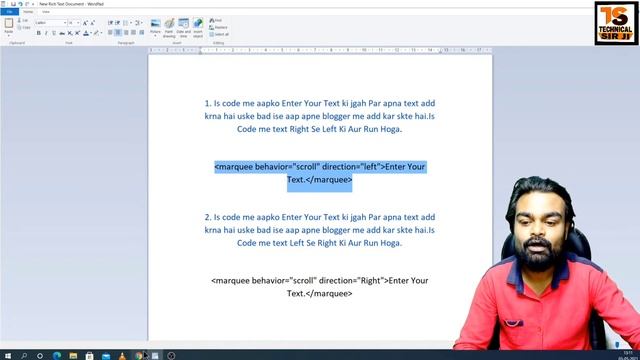Click the Paste clipboard icon

[9, 23]
